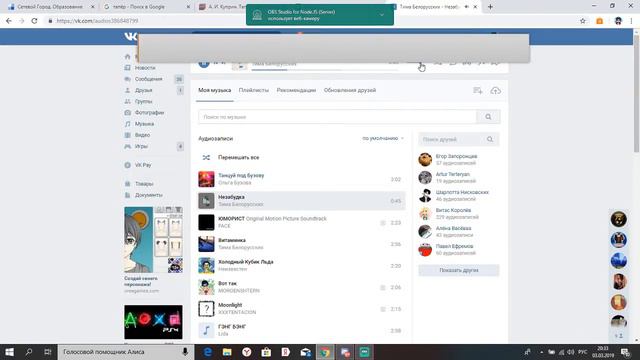
Task: Click Показать других button
Action: pos(459,270)
